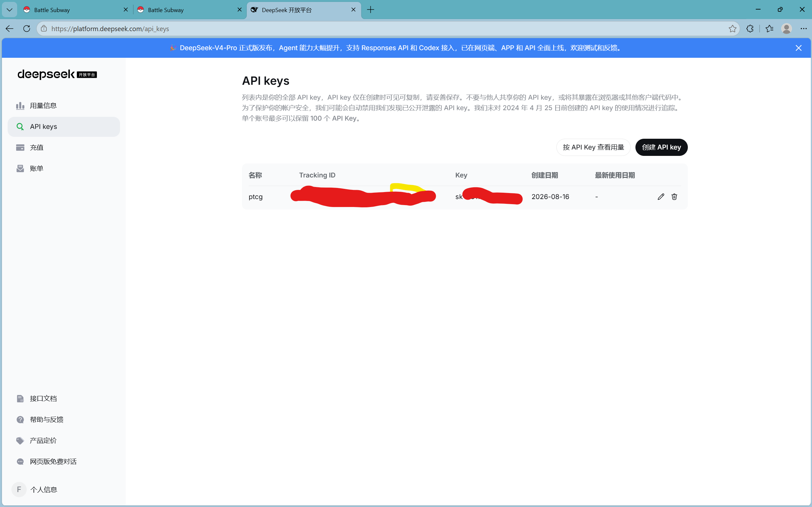Click 按 API Key 查看用量 button
This screenshot has height=507, width=812.
tap(593, 147)
